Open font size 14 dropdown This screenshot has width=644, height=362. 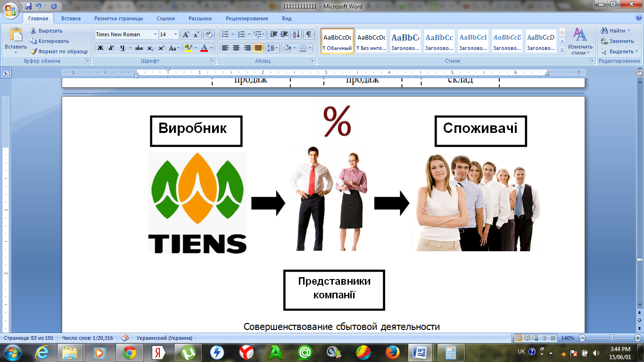click(x=176, y=34)
